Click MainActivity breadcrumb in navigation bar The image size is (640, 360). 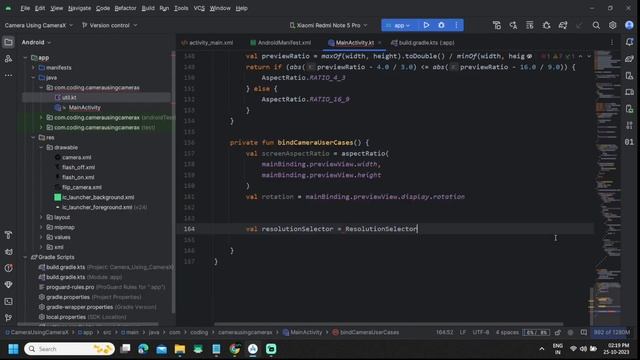[x=302, y=332]
